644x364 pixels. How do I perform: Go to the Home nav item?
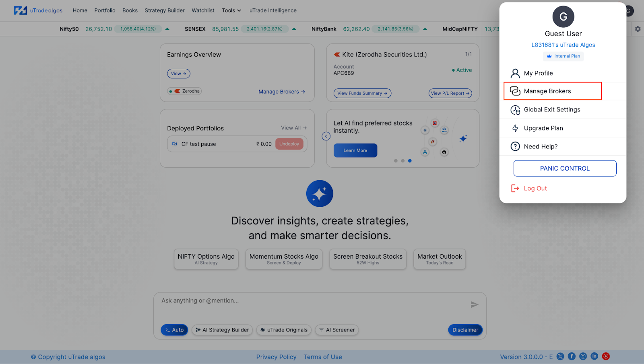(80, 10)
